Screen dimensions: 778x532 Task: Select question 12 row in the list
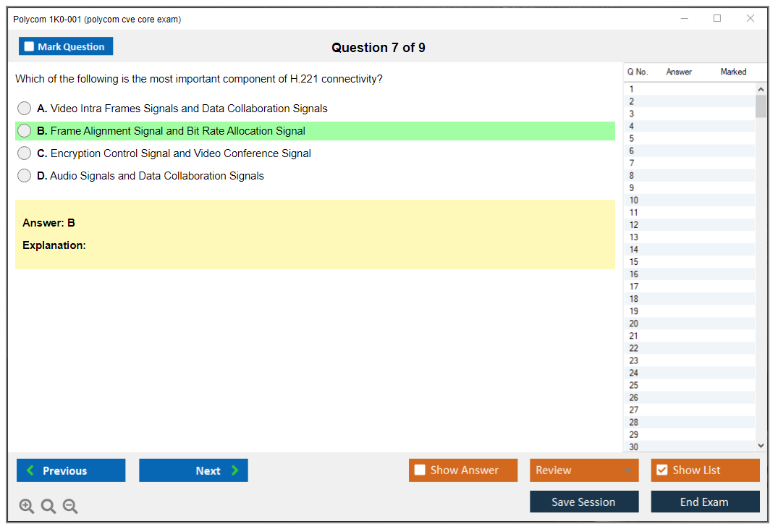coord(688,225)
